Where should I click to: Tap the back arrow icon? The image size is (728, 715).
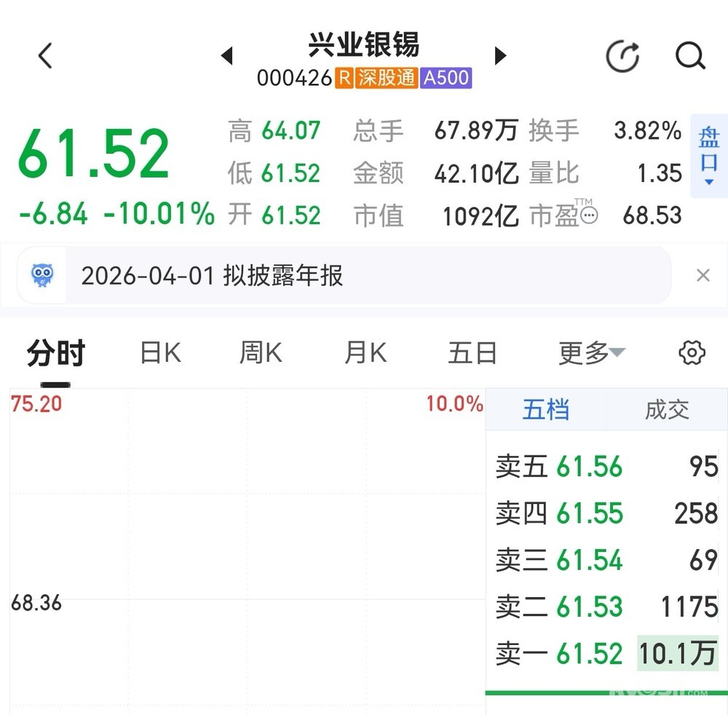(46, 55)
